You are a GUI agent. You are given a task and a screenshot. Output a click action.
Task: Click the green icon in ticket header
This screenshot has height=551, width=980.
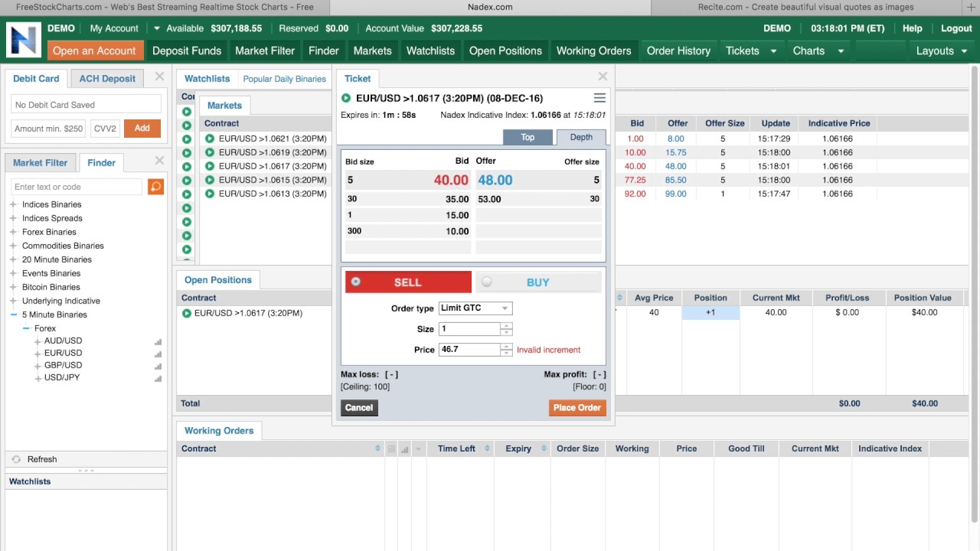(346, 98)
